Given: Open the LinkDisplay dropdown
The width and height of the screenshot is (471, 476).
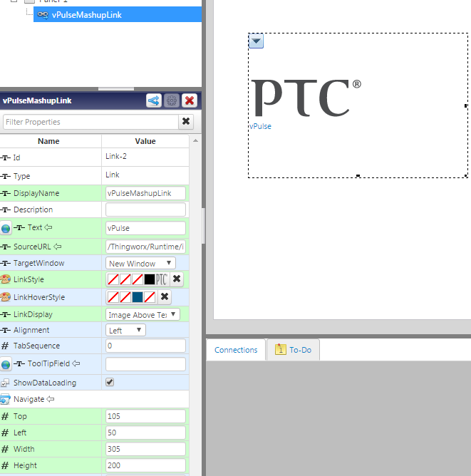Looking at the screenshot, I should click(x=143, y=314).
